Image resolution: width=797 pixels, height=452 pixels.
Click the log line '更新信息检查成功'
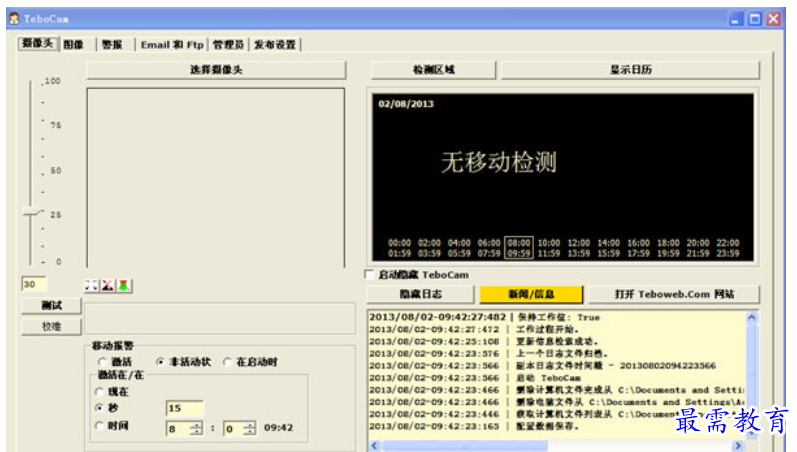(484, 341)
